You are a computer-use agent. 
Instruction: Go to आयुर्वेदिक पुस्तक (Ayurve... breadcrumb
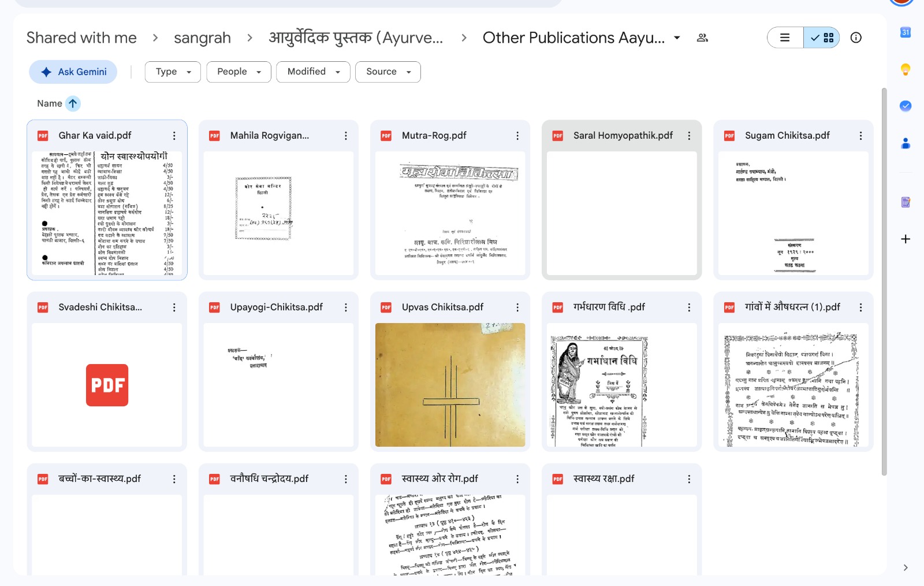tap(356, 38)
